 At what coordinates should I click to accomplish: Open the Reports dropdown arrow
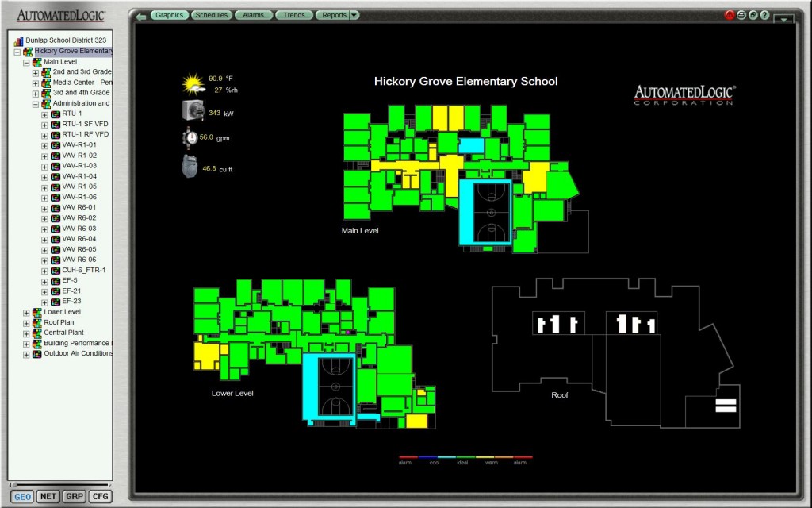tap(354, 15)
